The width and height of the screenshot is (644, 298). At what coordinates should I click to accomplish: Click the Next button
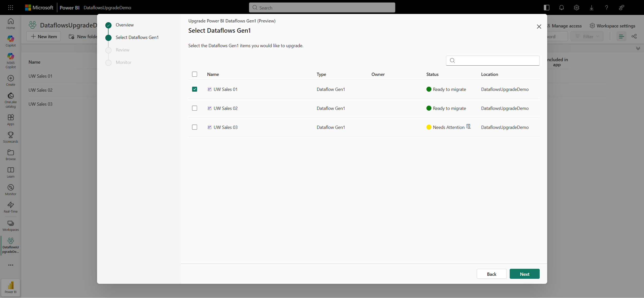[x=524, y=274]
